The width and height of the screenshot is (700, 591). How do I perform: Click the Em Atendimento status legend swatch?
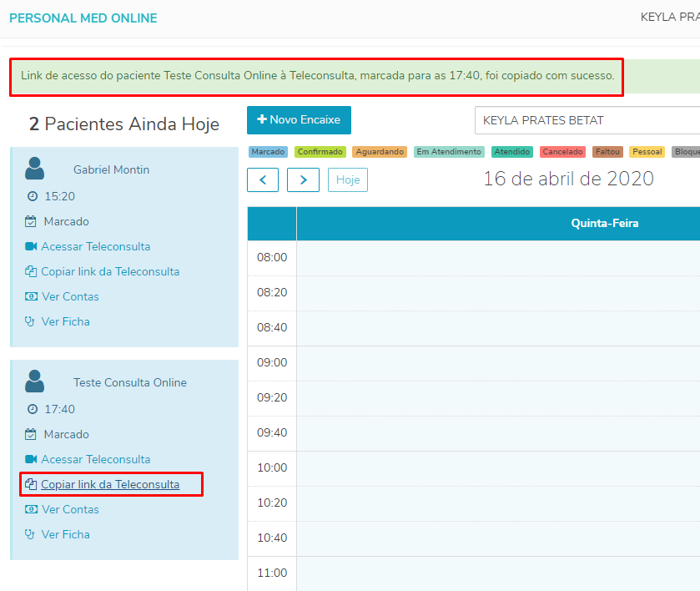tap(449, 152)
